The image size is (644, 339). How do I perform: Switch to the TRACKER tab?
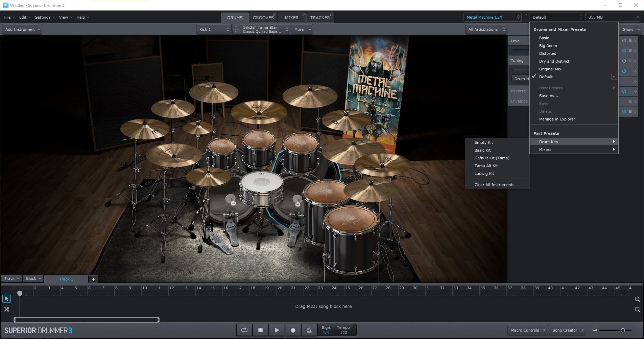click(x=320, y=18)
